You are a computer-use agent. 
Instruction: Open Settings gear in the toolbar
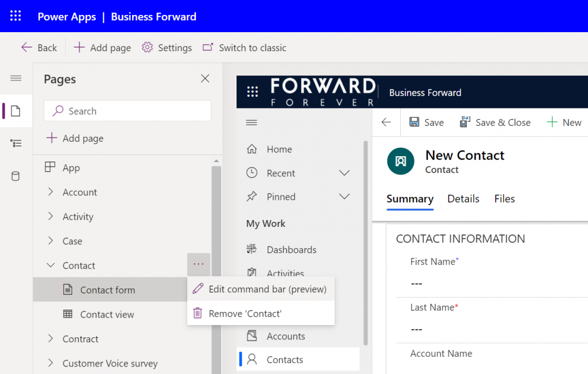(167, 48)
